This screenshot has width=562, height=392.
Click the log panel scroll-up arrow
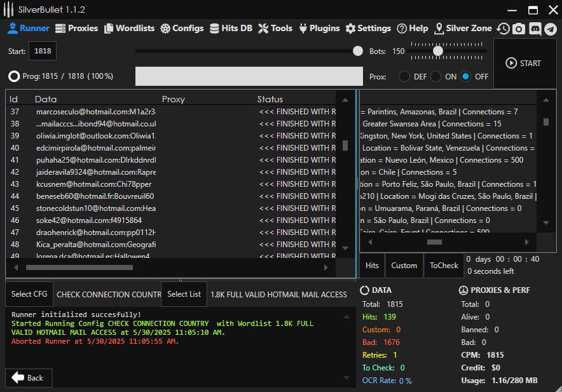point(346,317)
